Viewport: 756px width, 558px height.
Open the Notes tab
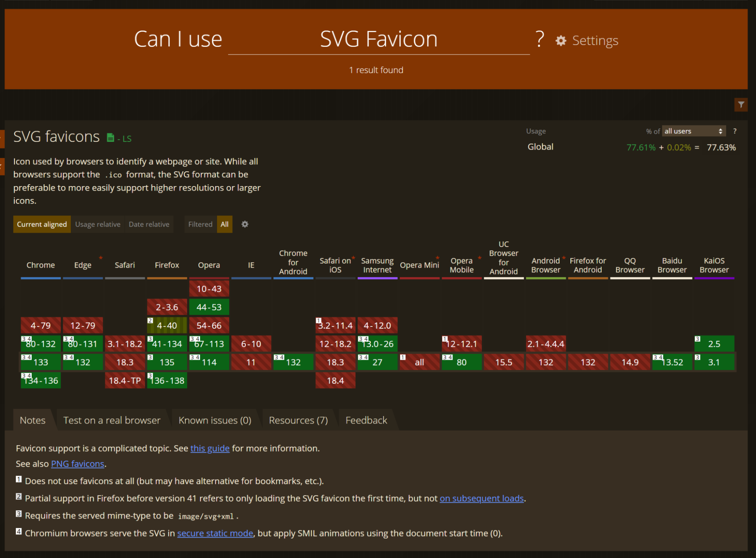coord(33,420)
